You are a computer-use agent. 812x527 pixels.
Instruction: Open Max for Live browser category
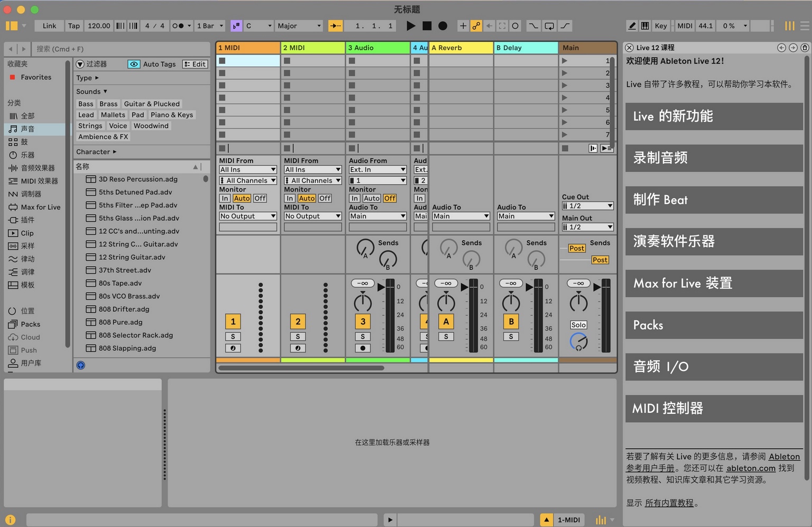(35, 207)
